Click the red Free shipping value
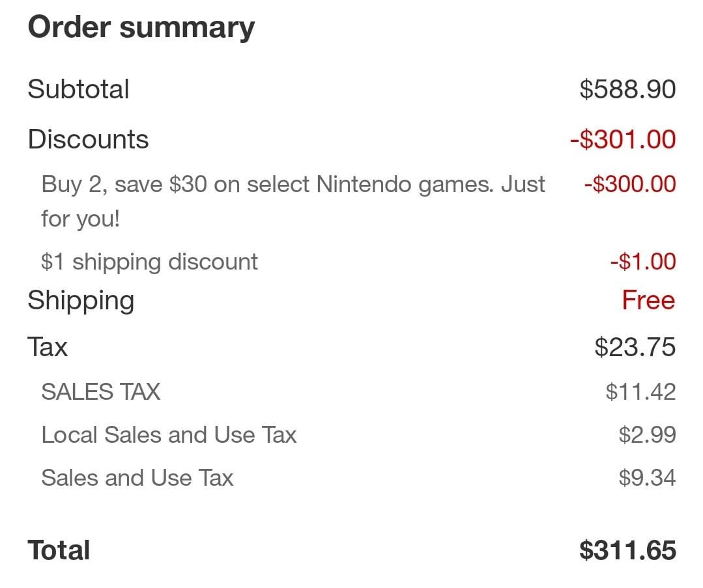Viewport: 703px width, 588px height. [x=648, y=300]
